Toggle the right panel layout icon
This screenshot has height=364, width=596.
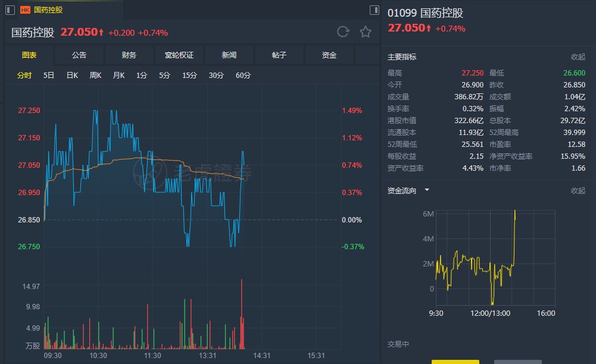375,10
